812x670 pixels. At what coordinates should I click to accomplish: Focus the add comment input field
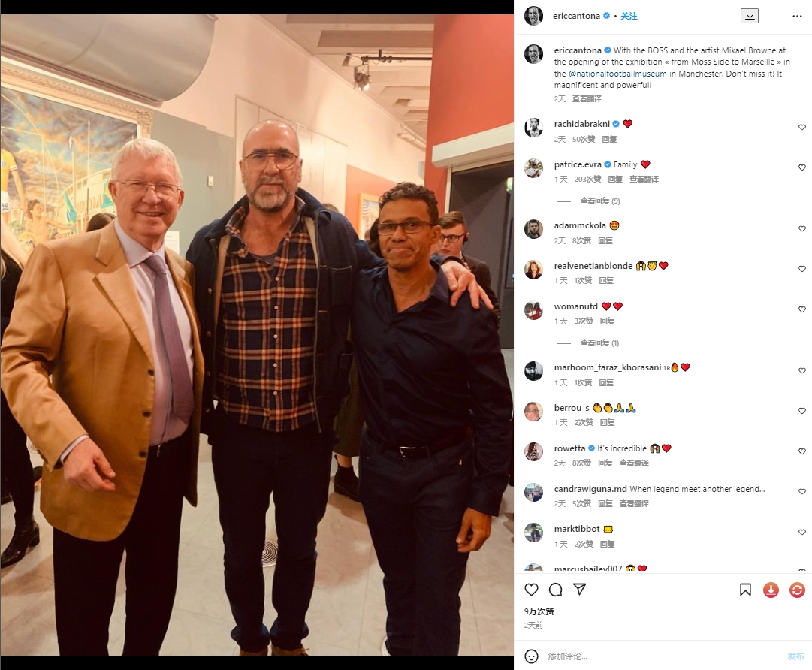point(663,656)
